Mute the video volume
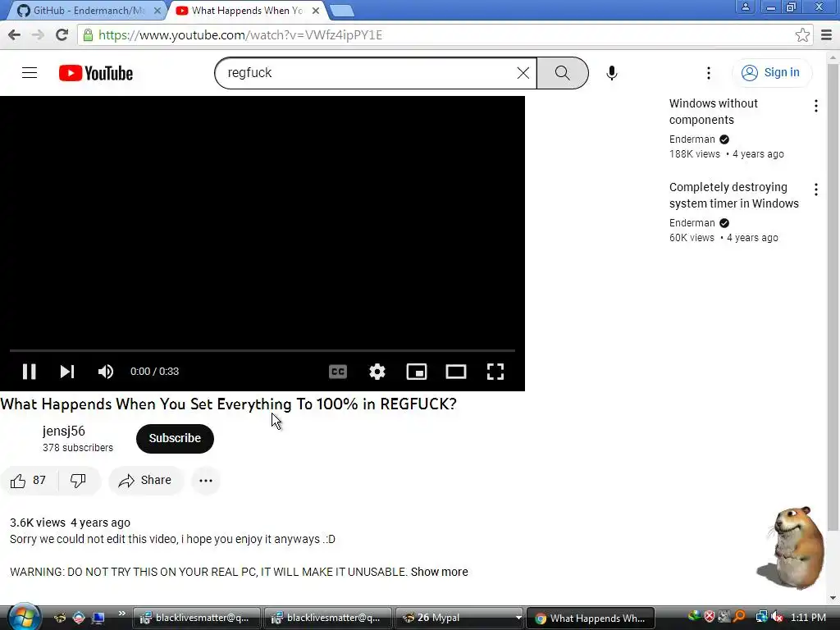Image resolution: width=840 pixels, height=630 pixels. pos(106,372)
